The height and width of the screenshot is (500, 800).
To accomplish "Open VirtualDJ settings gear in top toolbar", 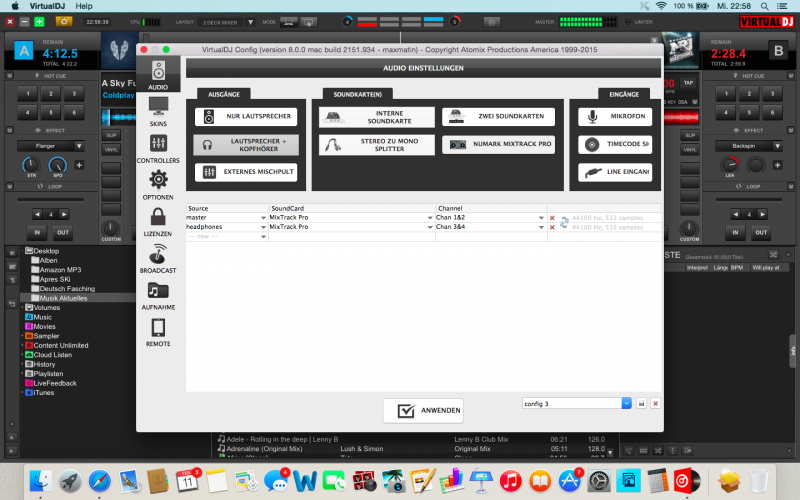I will 64,21.
